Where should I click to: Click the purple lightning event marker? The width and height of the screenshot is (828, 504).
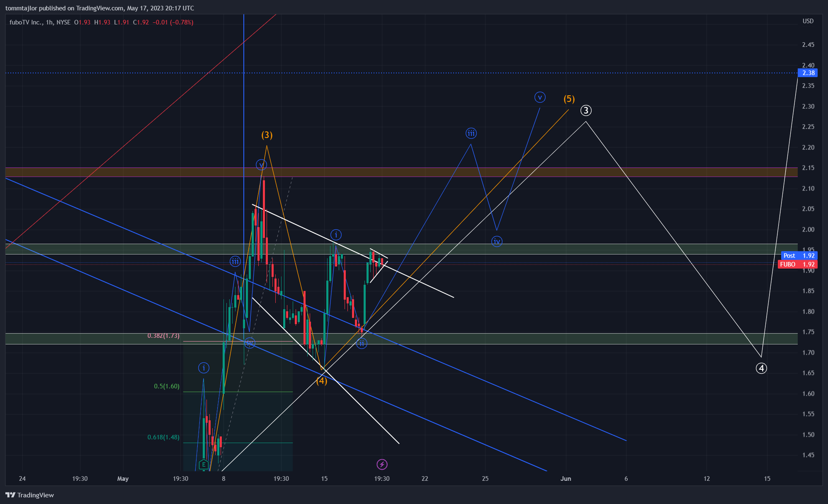382,464
